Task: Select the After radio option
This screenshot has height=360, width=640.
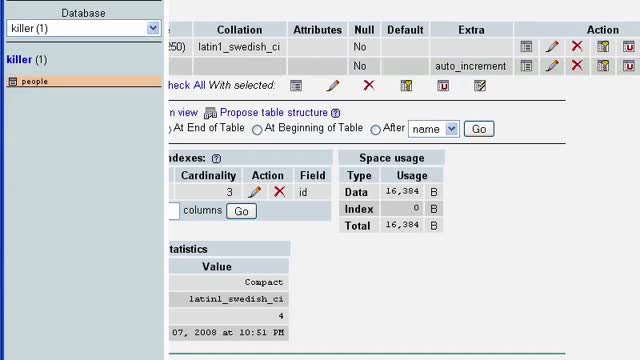Action: pos(375,130)
